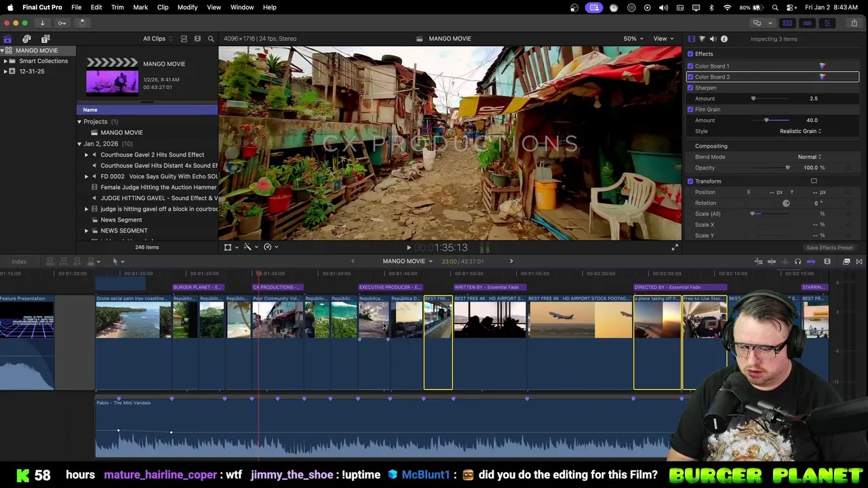Screen dimensions: 868x488
Task: Open the Mark menu
Action: pos(140,7)
